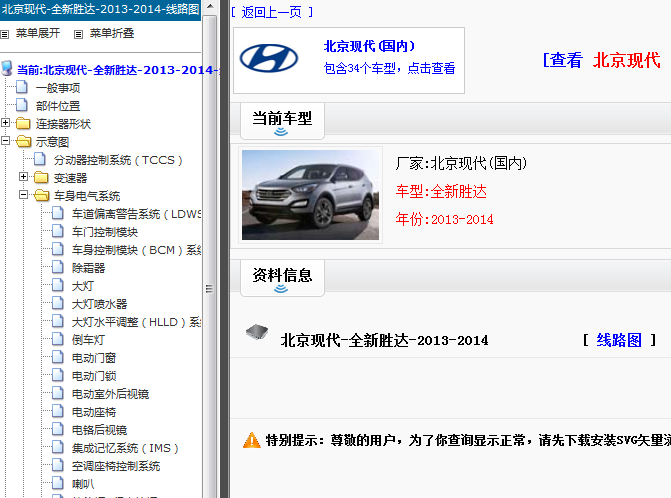
Task: Select the 电动门窗 entry
Action: pyautogui.click(x=94, y=358)
